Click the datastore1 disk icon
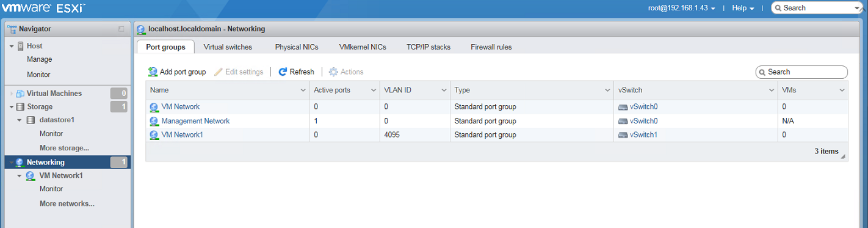The width and height of the screenshot is (868, 228). click(31, 120)
